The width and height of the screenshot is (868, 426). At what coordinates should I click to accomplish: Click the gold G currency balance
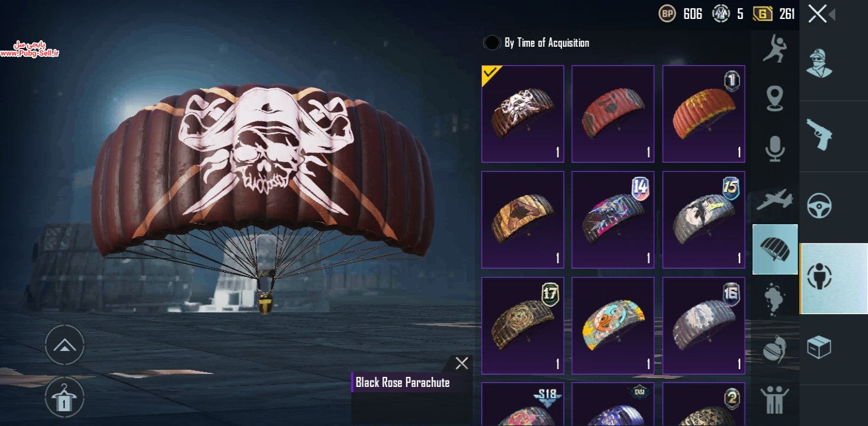click(774, 14)
